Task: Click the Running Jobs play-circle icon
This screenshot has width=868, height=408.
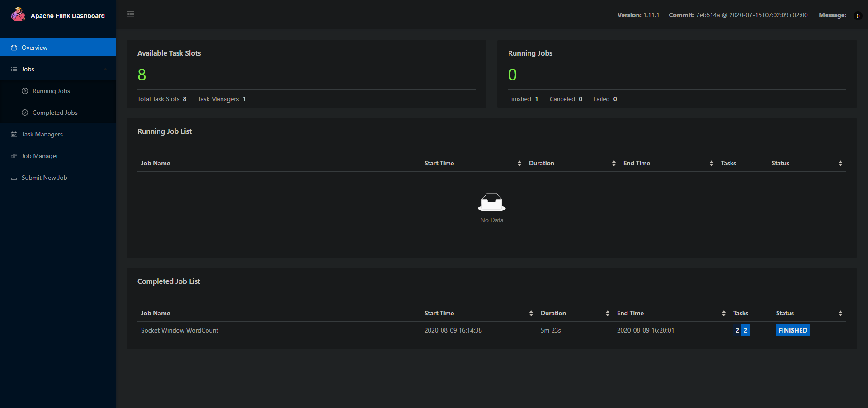Action: coord(25,91)
